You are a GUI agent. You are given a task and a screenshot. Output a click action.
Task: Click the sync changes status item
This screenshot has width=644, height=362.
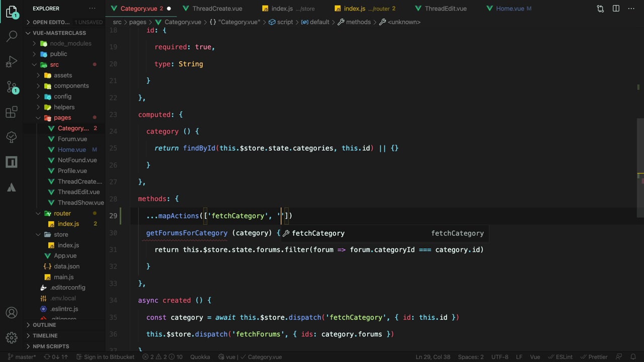coord(56,357)
